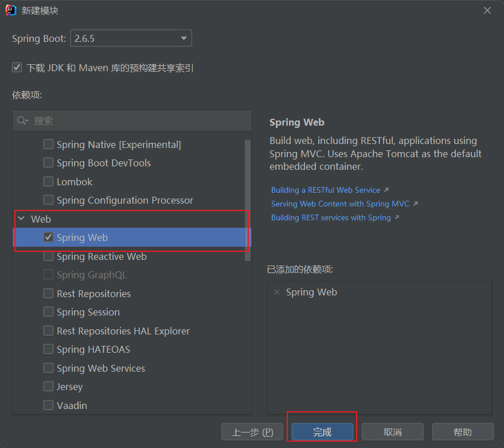This screenshot has height=448, width=504.
Task: Open Building REST services with Spring link
Action: 331,218
